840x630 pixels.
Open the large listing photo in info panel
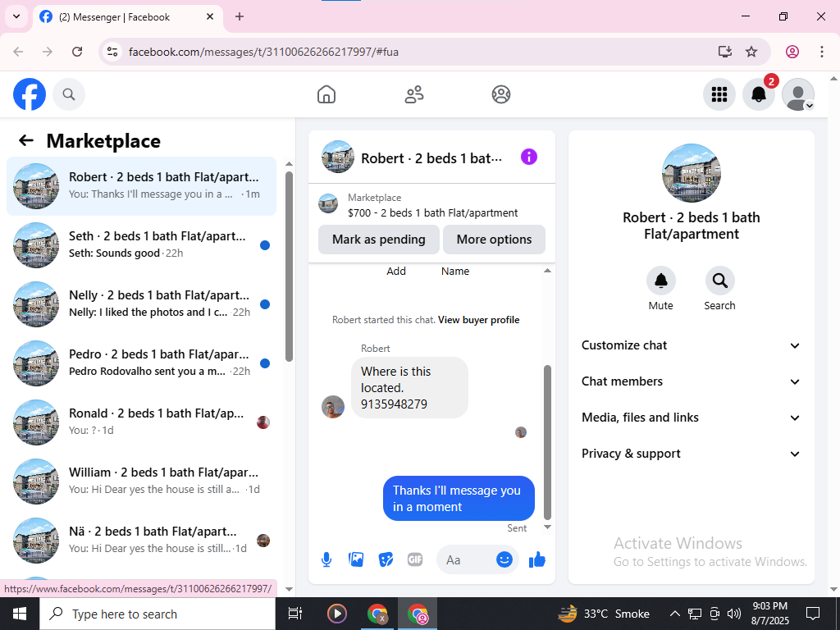691,172
